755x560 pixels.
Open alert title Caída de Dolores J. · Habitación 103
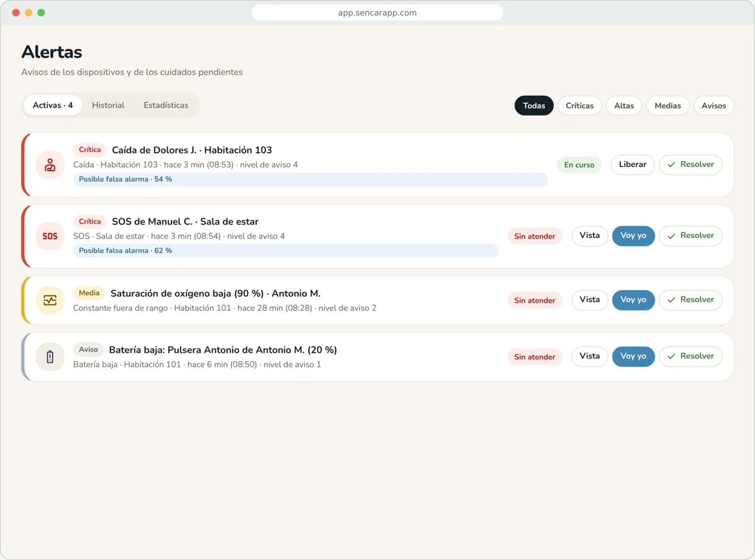[192, 150]
